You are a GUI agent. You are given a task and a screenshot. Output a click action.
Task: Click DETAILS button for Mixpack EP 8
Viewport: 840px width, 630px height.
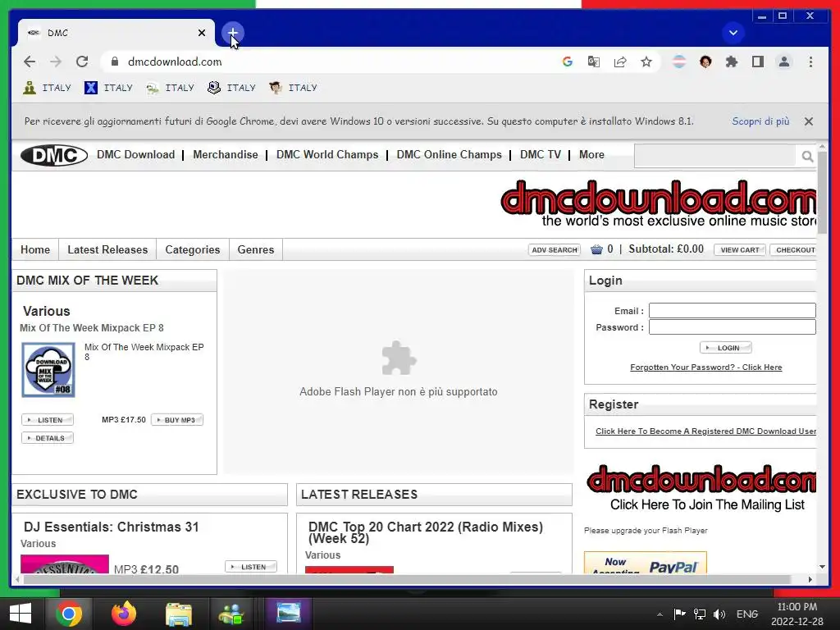(x=47, y=438)
